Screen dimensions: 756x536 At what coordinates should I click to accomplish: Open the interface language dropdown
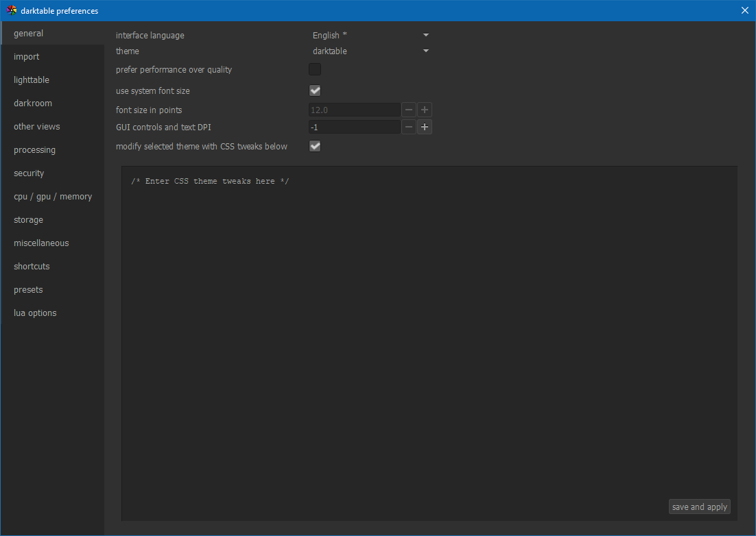(x=370, y=35)
